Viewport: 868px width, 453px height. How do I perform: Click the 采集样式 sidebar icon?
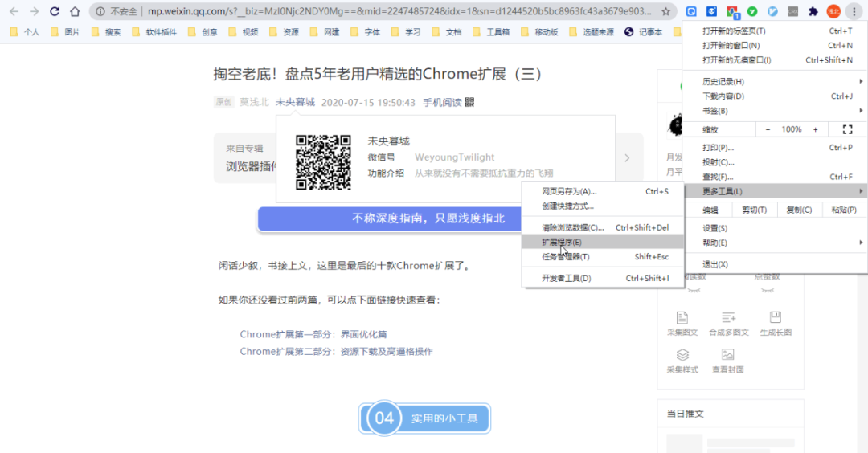pyautogui.click(x=682, y=361)
